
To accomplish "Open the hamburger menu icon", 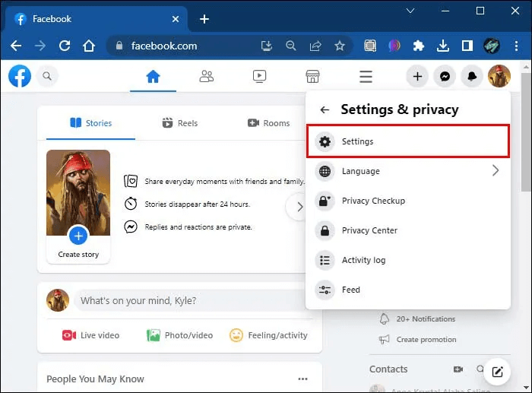I will [366, 76].
